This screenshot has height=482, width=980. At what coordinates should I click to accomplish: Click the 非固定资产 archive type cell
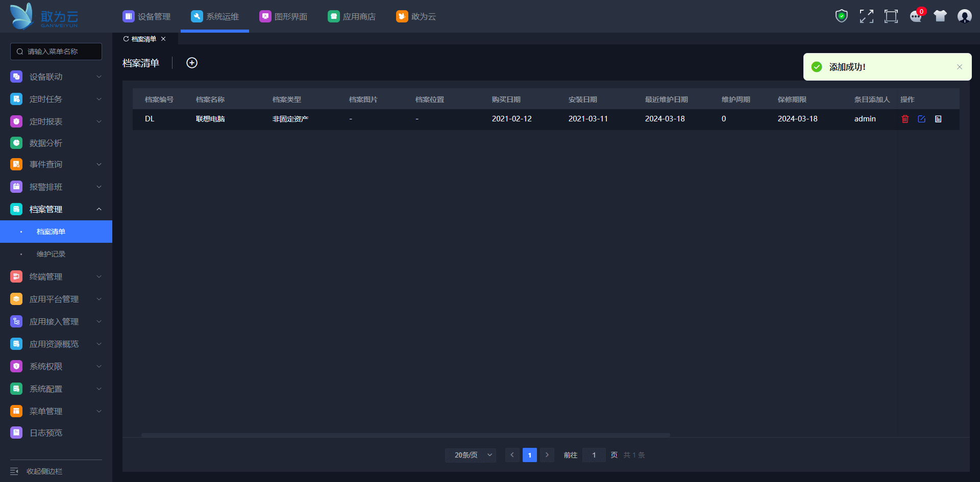pos(290,119)
